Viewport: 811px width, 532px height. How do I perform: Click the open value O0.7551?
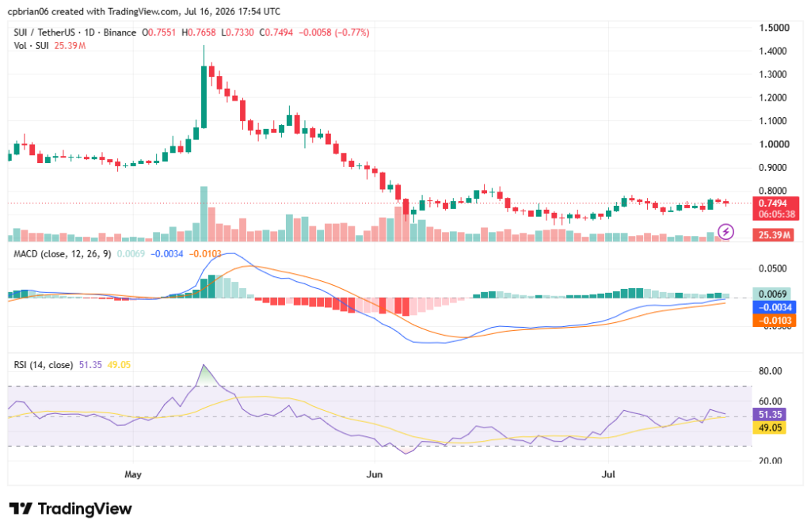pyautogui.click(x=158, y=32)
